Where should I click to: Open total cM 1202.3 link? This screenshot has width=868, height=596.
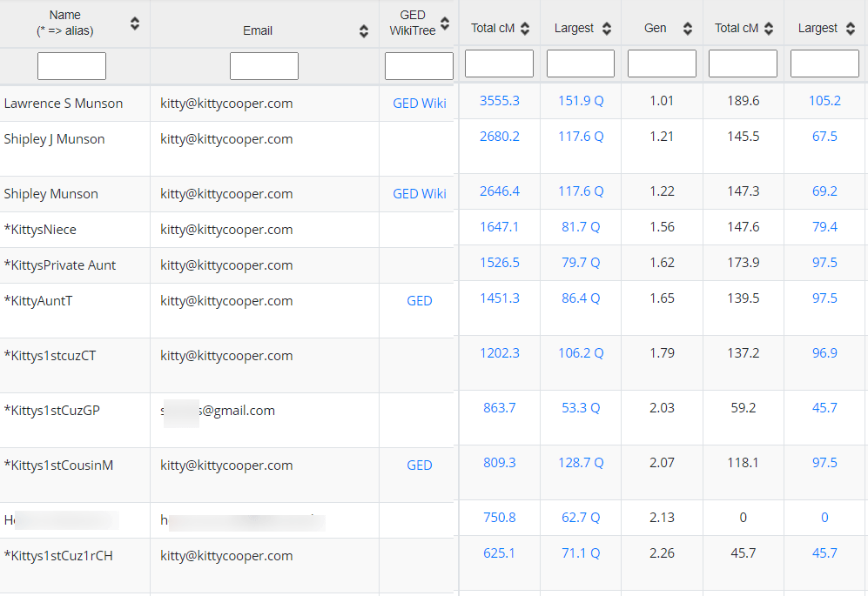click(x=500, y=353)
